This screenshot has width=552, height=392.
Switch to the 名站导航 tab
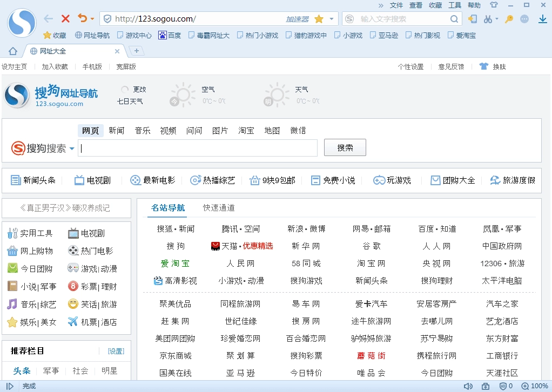pyautogui.click(x=168, y=208)
